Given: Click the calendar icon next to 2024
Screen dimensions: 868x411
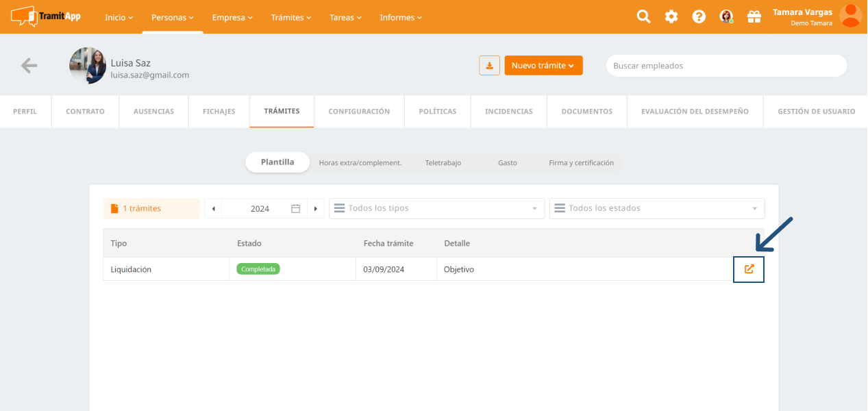Looking at the screenshot, I should 296,209.
